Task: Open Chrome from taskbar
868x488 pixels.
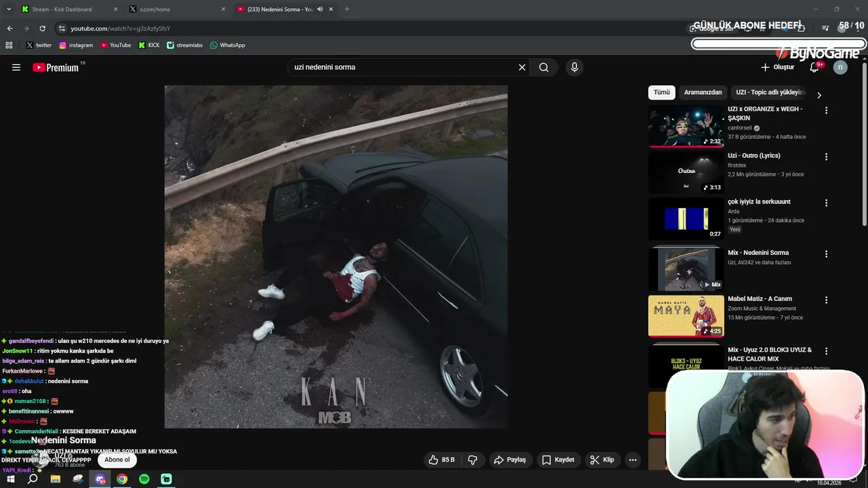Action: click(122, 479)
